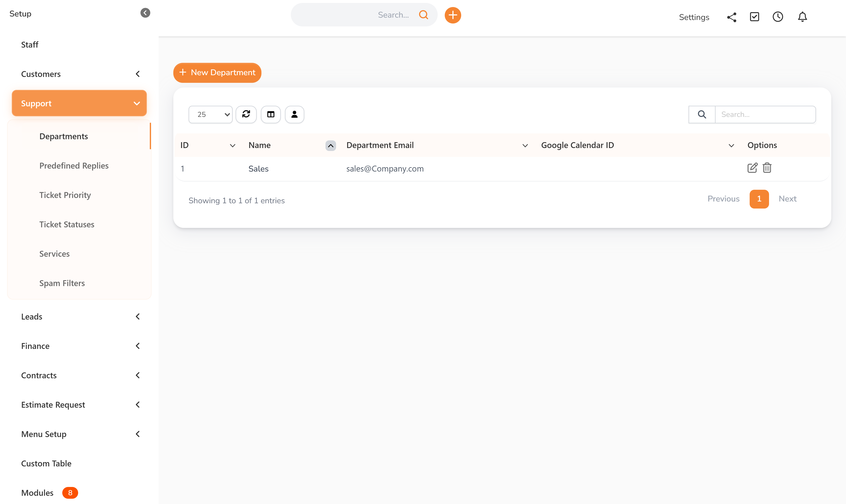The image size is (846, 504).
Task: Click the table search input field
Action: point(765,115)
